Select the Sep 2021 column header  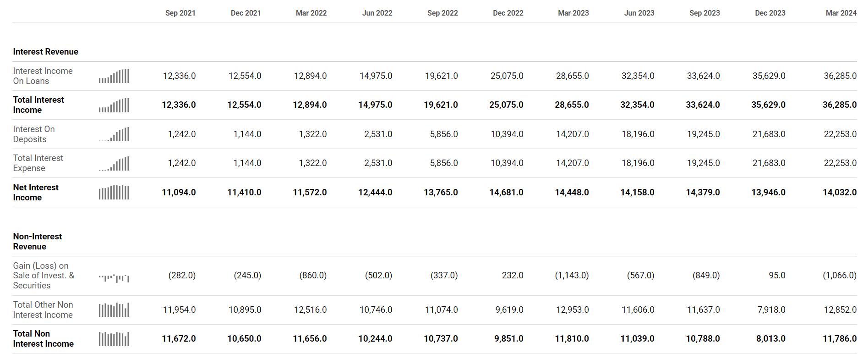180,13
